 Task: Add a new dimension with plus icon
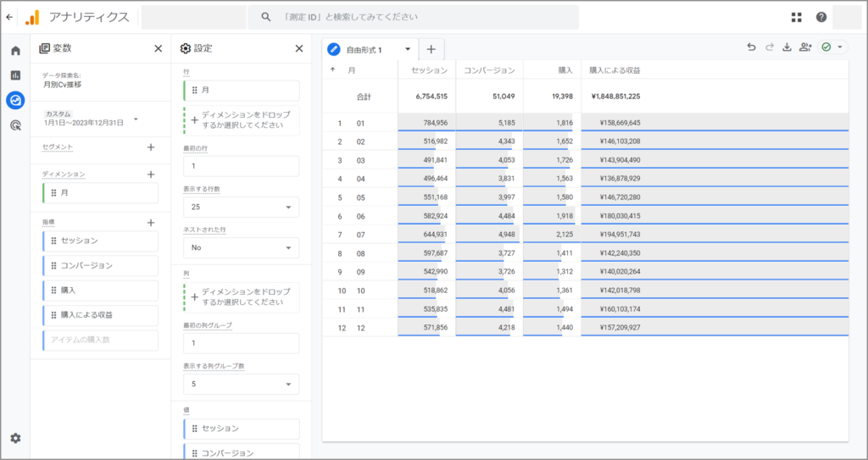click(x=151, y=175)
